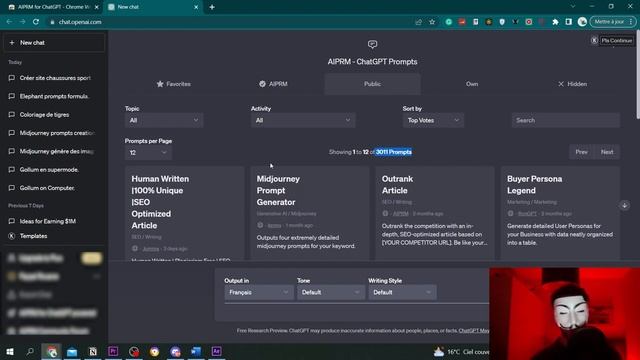Open the Windows Start menu
Screen dimensions: 640x360
tap(10, 351)
